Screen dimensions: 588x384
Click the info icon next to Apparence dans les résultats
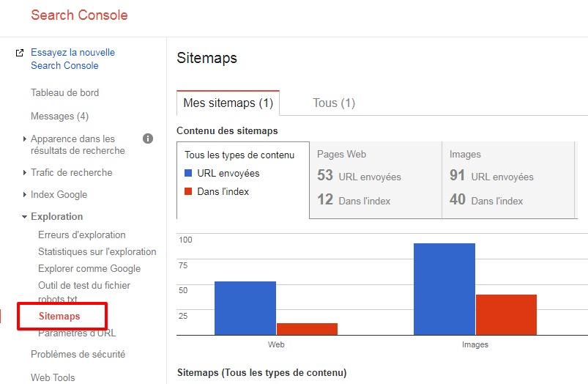(x=148, y=139)
